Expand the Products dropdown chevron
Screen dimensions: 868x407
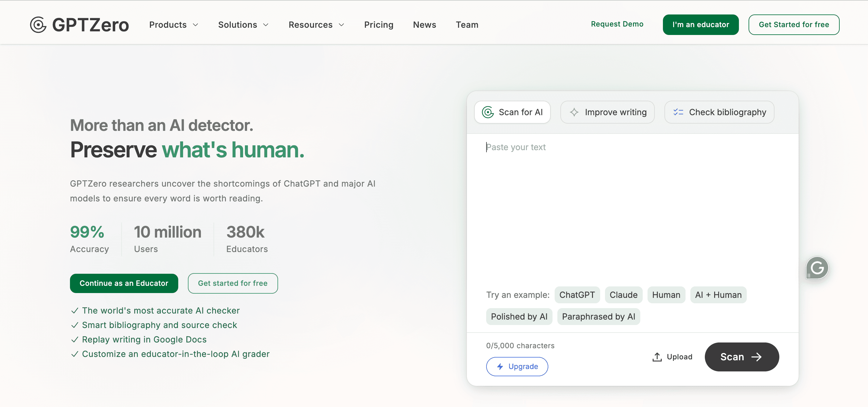195,25
